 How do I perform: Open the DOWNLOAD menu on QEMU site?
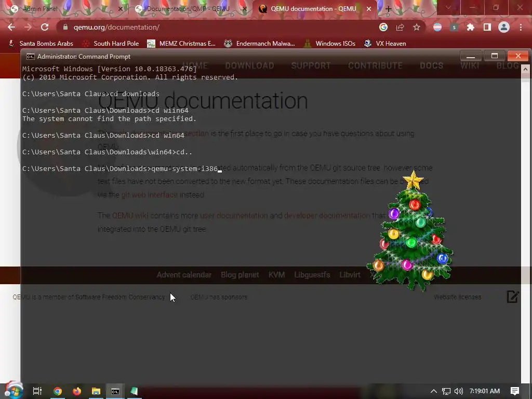click(x=249, y=65)
